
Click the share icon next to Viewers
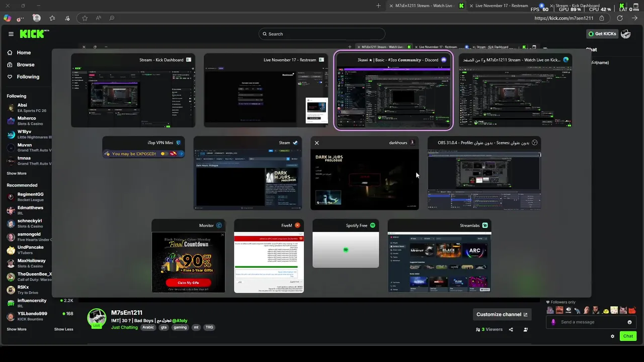tap(511, 330)
